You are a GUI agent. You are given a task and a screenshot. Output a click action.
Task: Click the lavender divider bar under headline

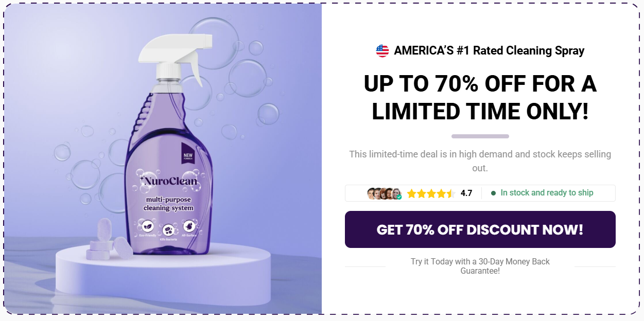click(x=480, y=136)
